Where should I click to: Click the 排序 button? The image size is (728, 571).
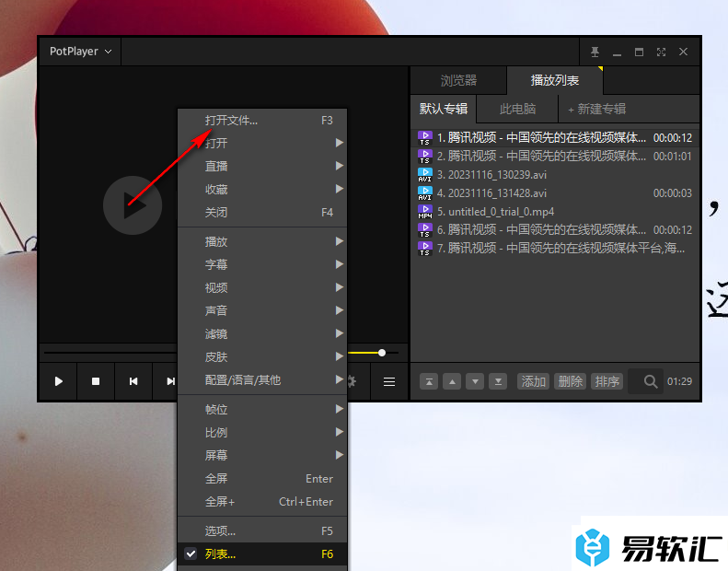[x=607, y=381]
